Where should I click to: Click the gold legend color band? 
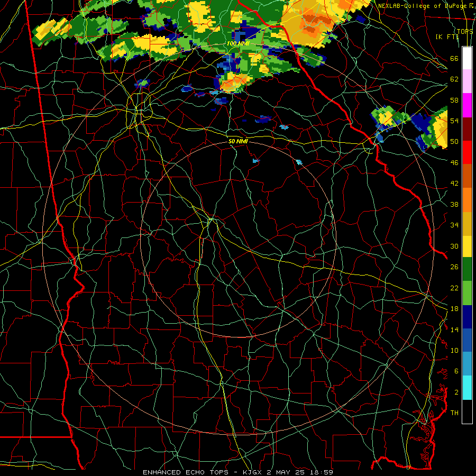467,223
